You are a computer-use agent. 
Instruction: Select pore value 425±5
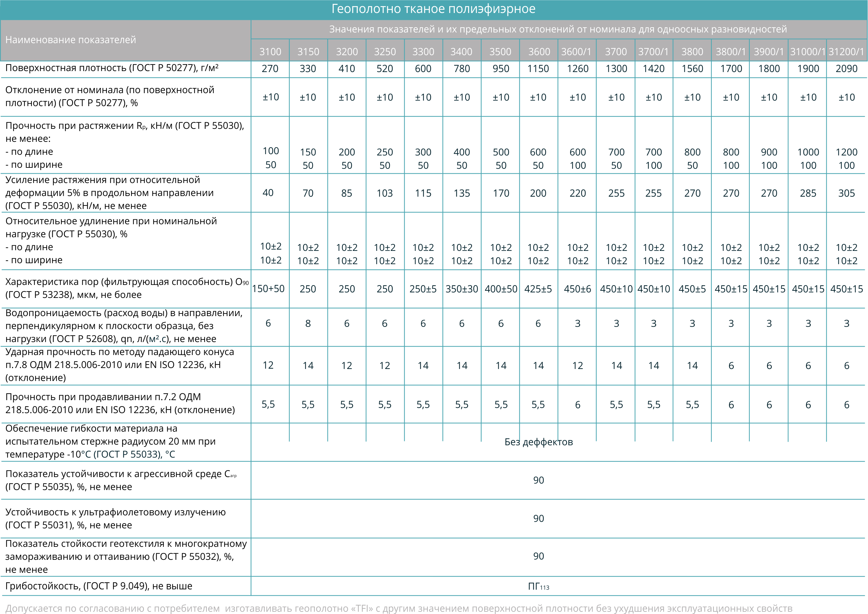pos(538,289)
